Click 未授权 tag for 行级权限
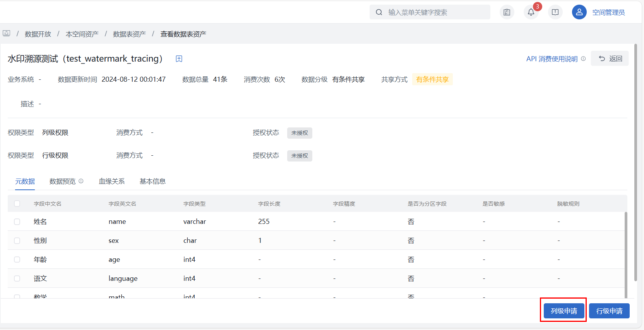The width and height of the screenshot is (644, 330). pos(300,156)
